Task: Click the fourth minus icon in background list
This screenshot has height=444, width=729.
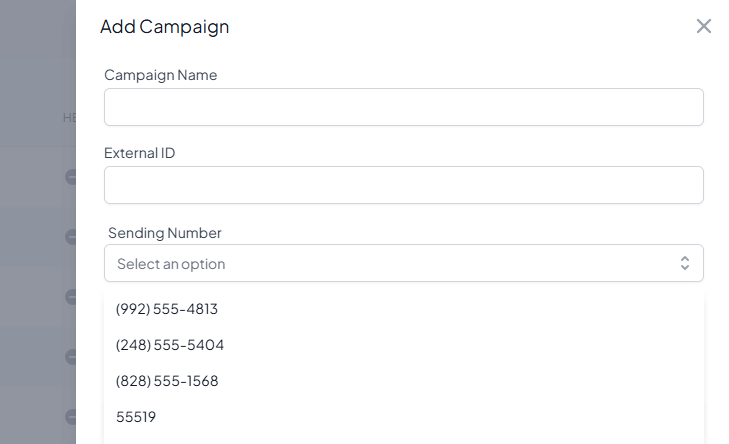Action: click(x=71, y=357)
